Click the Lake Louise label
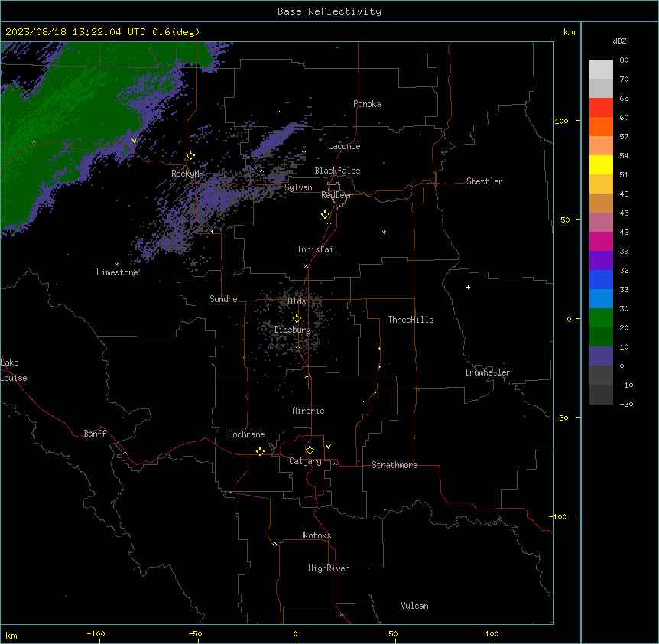Image resolution: width=659 pixels, height=644 pixels. click(x=14, y=370)
